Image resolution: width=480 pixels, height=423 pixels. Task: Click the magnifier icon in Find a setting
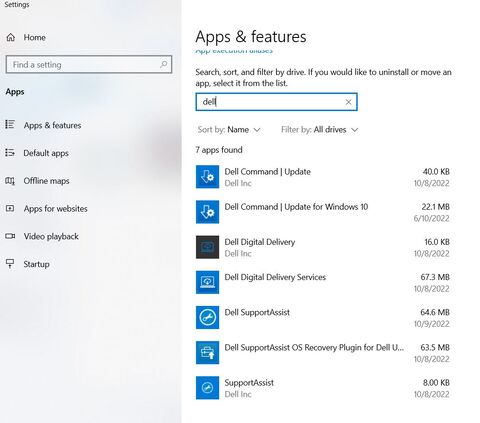tap(163, 64)
